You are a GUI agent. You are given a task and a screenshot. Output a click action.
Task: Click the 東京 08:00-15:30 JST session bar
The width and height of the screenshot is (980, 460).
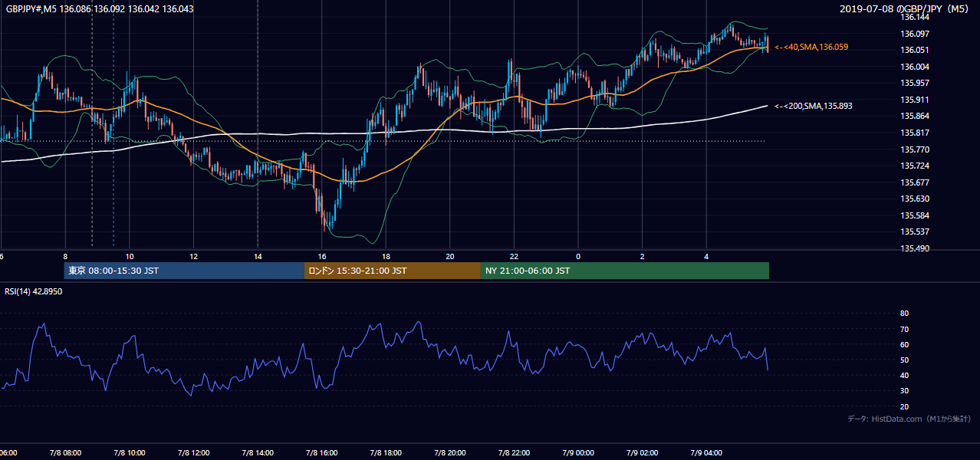click(184, 271)
